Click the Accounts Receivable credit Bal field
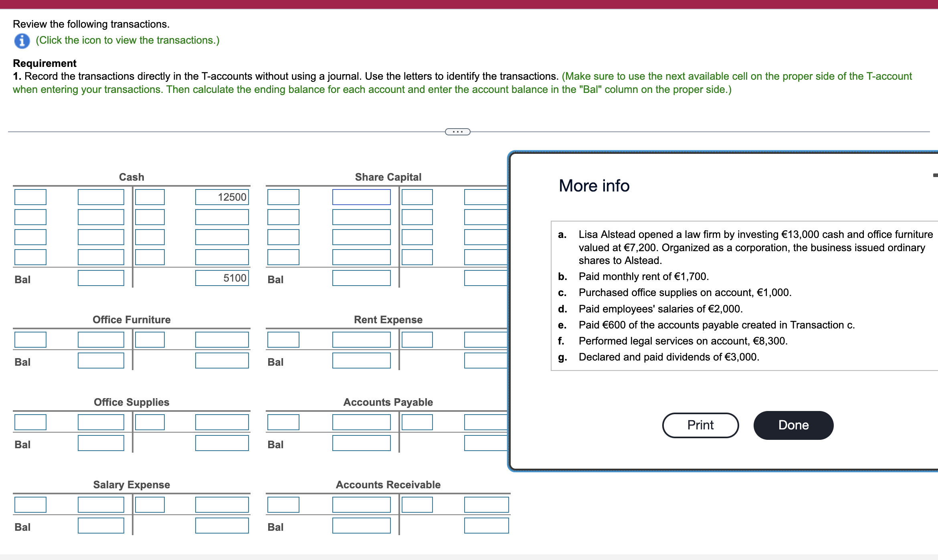 [x=486, y=526]
